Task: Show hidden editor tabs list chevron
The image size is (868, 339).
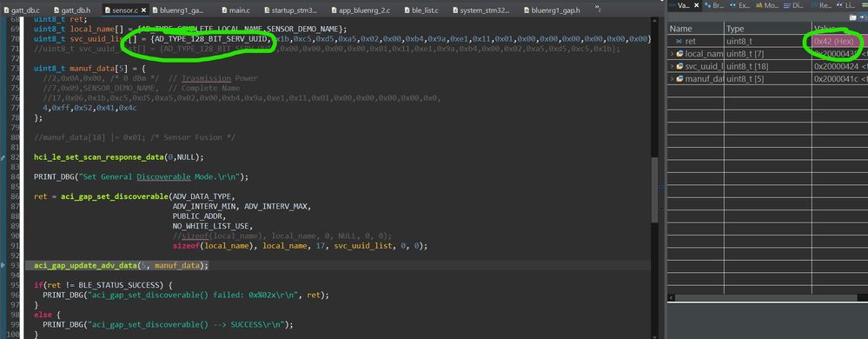Action: coord(598,8)
